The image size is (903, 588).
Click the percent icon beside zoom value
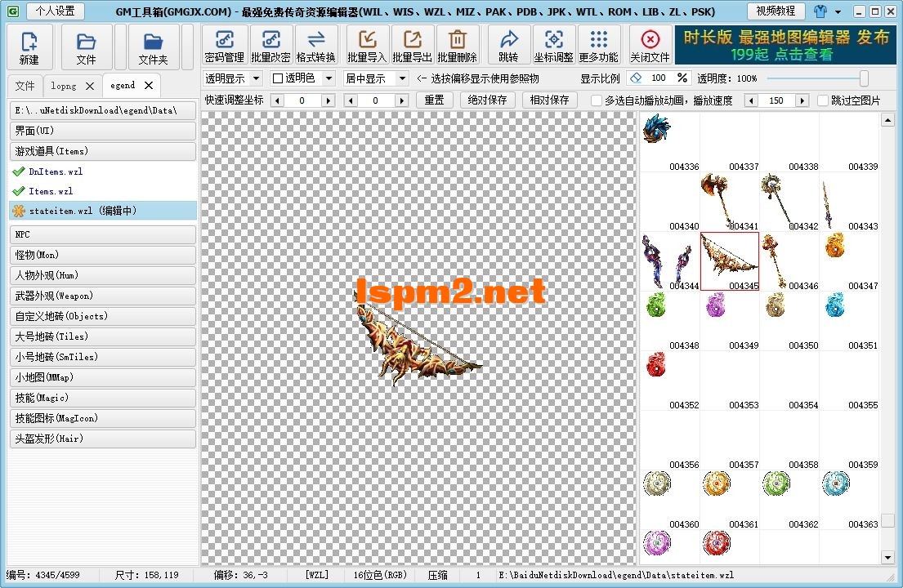pyautogui.click(x=682, y=78)
